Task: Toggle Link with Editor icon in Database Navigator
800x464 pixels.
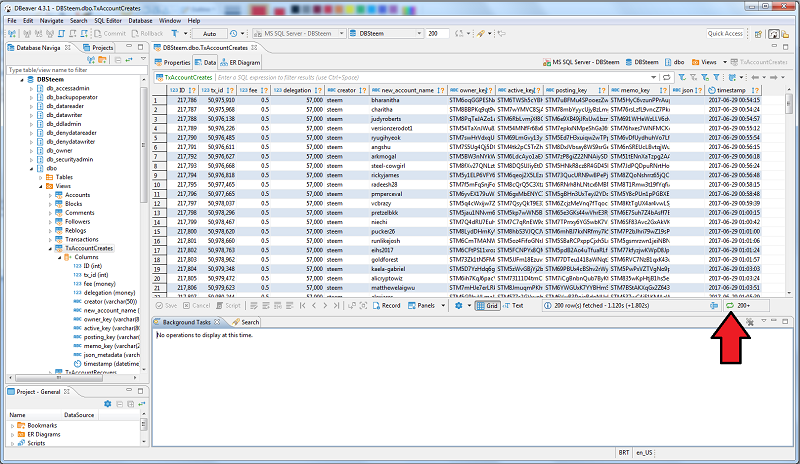Action: point(129,60)
